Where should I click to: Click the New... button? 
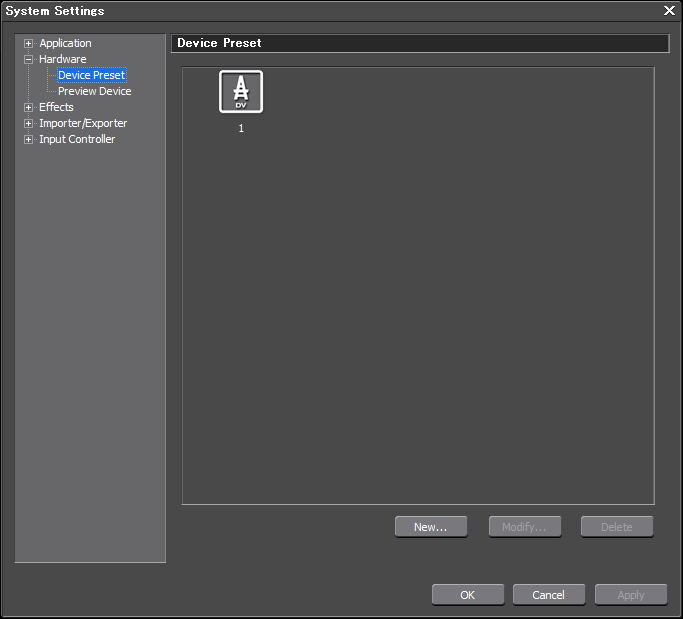pos(431,527)
